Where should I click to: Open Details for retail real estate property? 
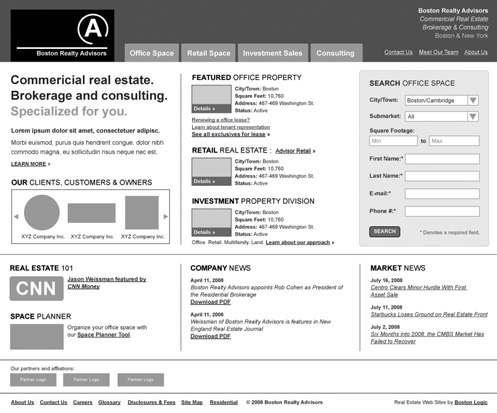pyautogui.click(x=211, y=181)
